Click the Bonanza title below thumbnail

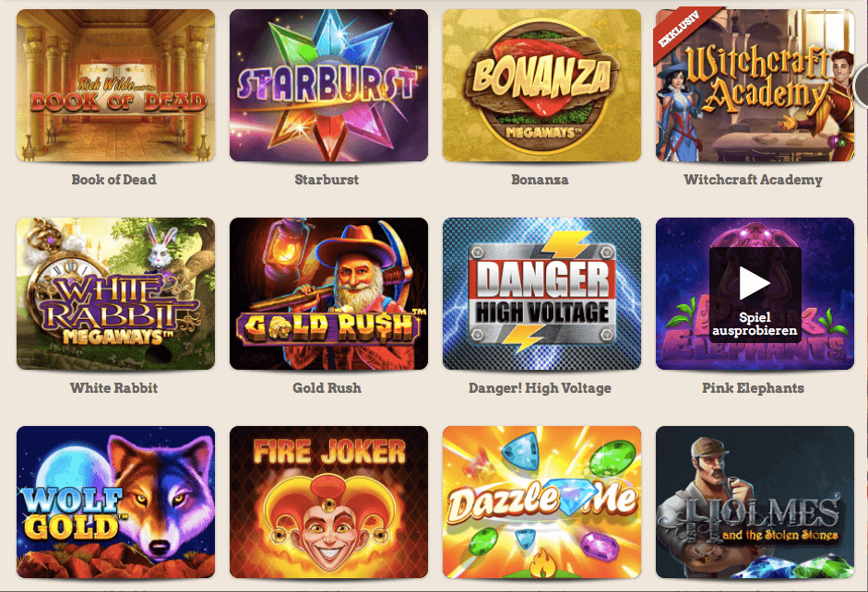pyautogui.click(x=540, y=179)
